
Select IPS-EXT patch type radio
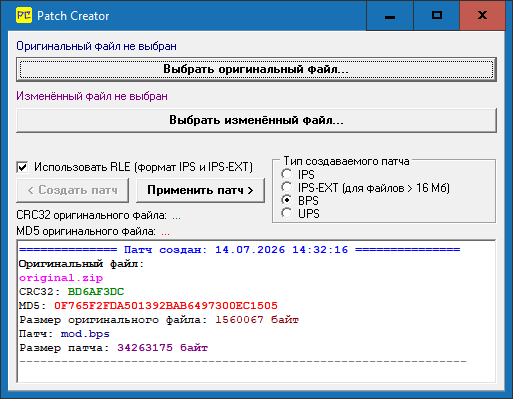(x=286, y=187)
